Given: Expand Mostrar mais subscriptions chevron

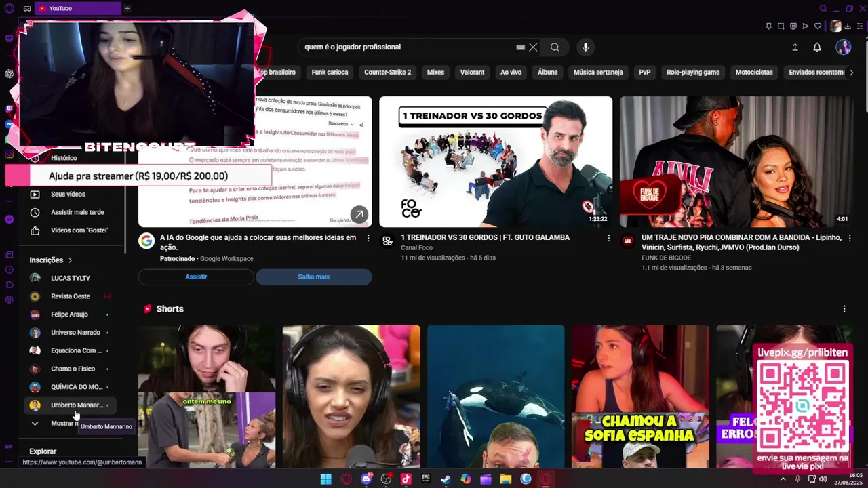Looking at the screenshot, I should [x=35, y=423].
